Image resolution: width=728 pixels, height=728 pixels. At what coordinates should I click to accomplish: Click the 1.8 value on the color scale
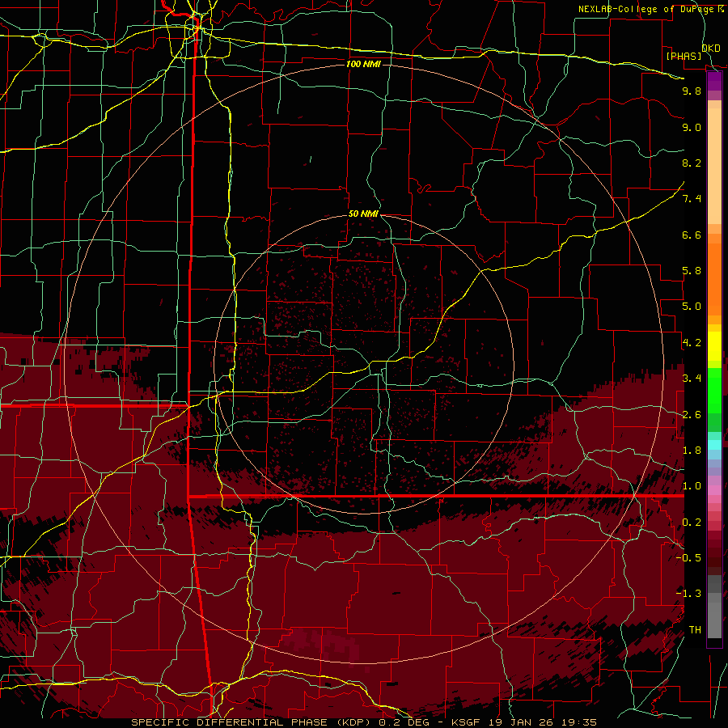tap(692, 451)
